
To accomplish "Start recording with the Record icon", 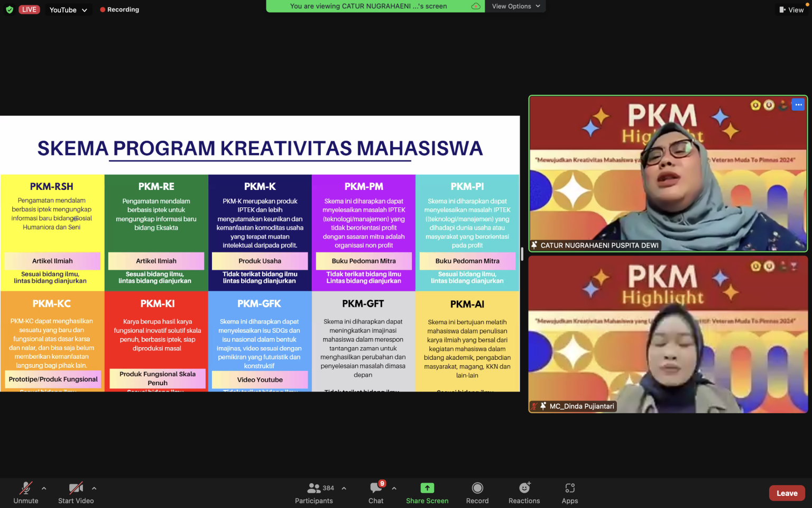I will (x=477, y=488).
